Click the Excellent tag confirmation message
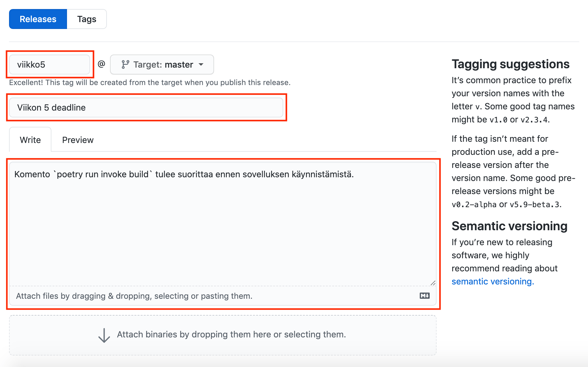 (150, 83)
